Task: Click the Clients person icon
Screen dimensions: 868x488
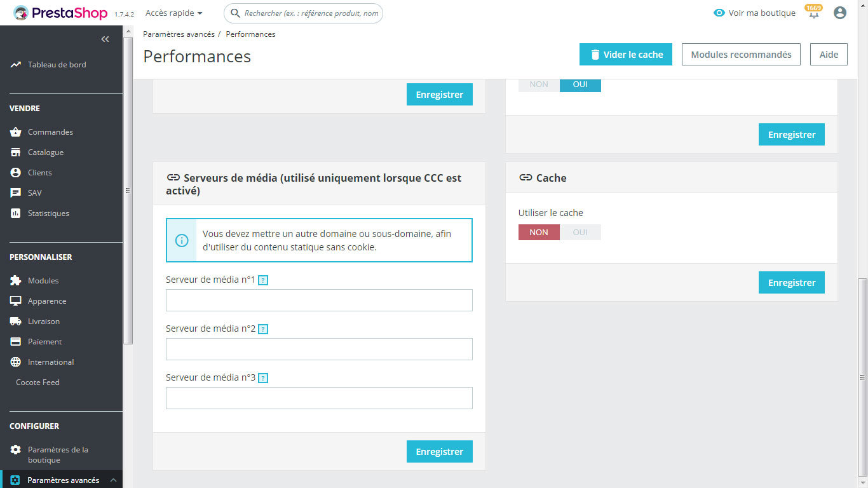Action: click(16, 173)
